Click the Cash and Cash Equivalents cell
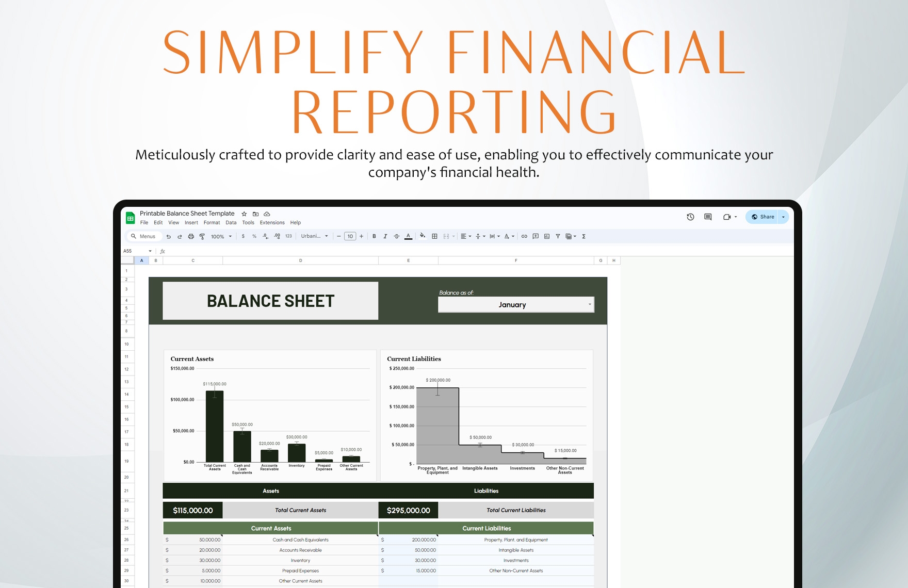The width and height of the screenshot is (908, 588). click(300, 540)
